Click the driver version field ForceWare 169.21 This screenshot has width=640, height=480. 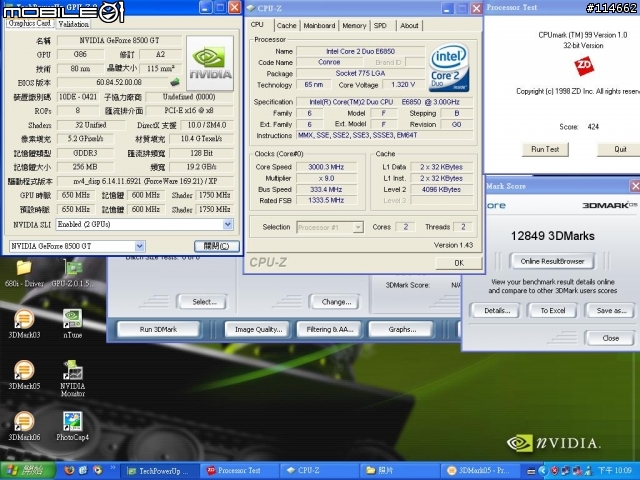coord(145,181)
